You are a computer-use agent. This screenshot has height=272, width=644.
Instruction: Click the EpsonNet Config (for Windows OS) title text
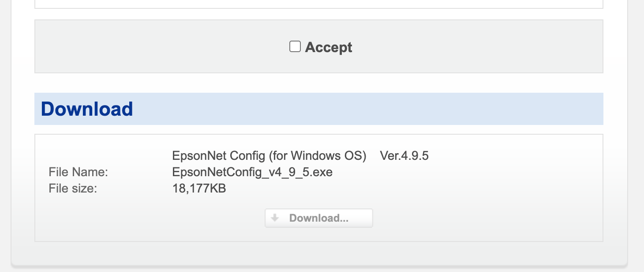point(270,155)
